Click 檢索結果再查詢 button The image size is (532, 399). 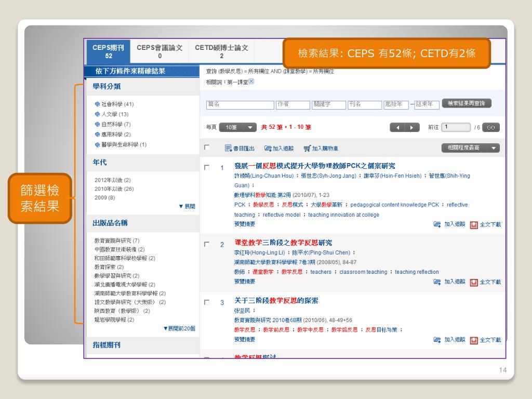coord(467,103)
